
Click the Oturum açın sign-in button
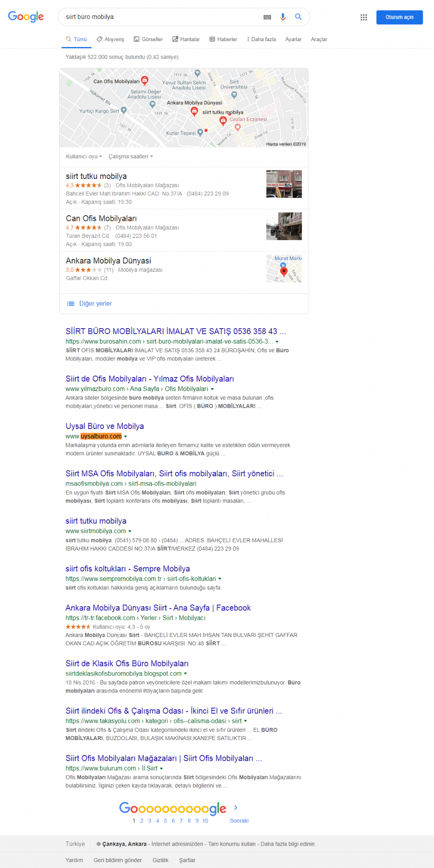click(x=400, y=17)
